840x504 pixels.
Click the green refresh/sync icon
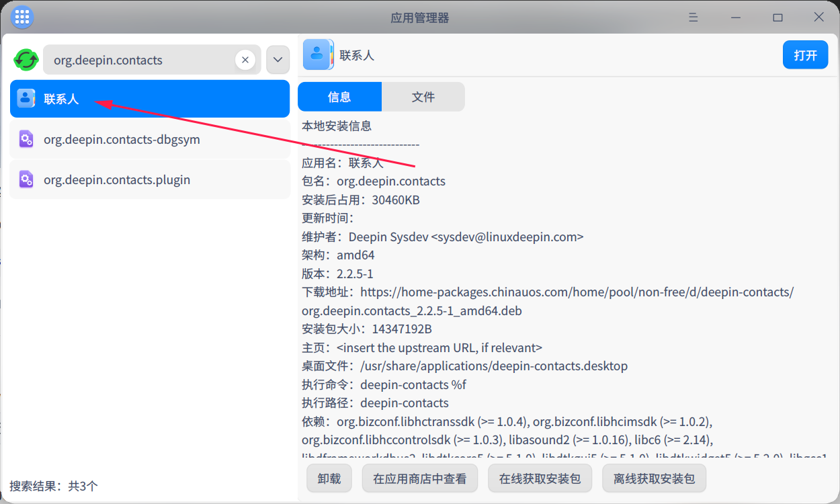point(26,59)
